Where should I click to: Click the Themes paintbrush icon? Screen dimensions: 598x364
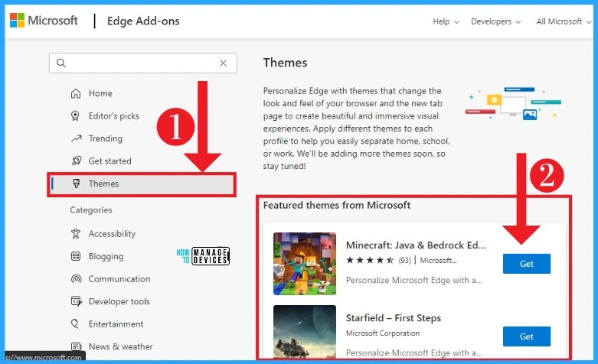(77, 184)
